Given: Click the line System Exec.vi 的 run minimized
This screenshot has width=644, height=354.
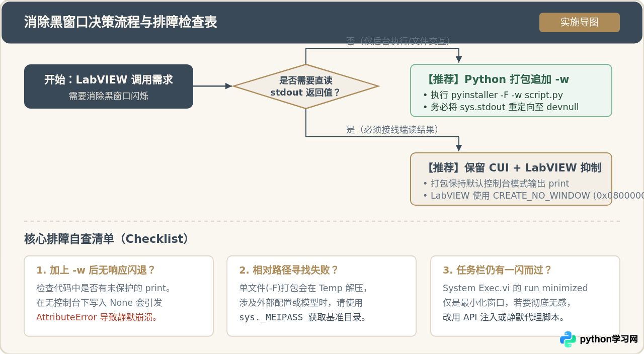Looking at the screenshot, I should point(515,288).
